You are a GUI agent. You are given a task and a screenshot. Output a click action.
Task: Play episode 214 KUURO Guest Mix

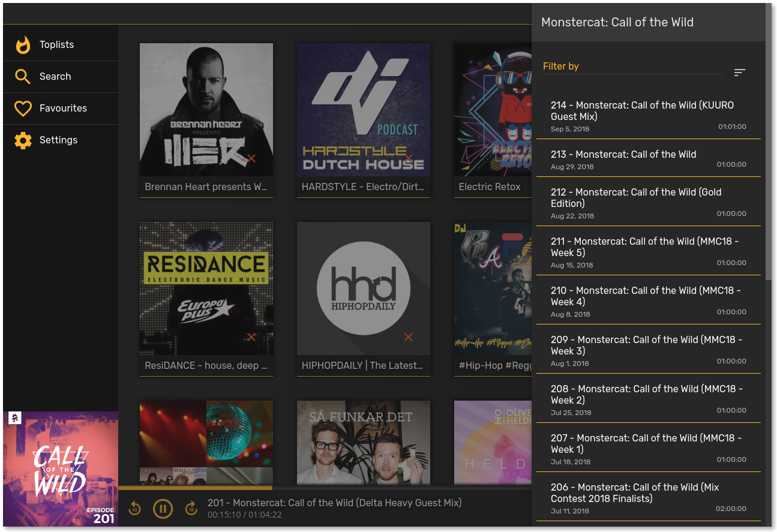(x=648, y=115)
